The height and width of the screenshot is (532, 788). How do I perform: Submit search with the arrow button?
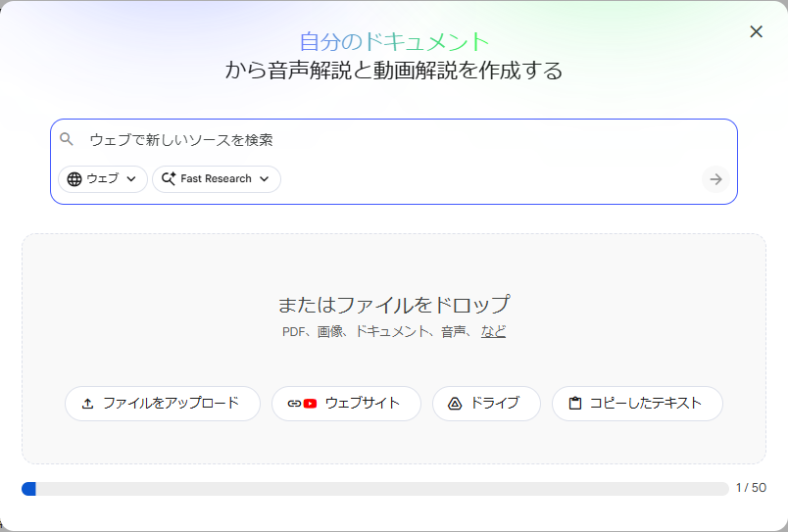pyautogui.click(x=715, y=179)
